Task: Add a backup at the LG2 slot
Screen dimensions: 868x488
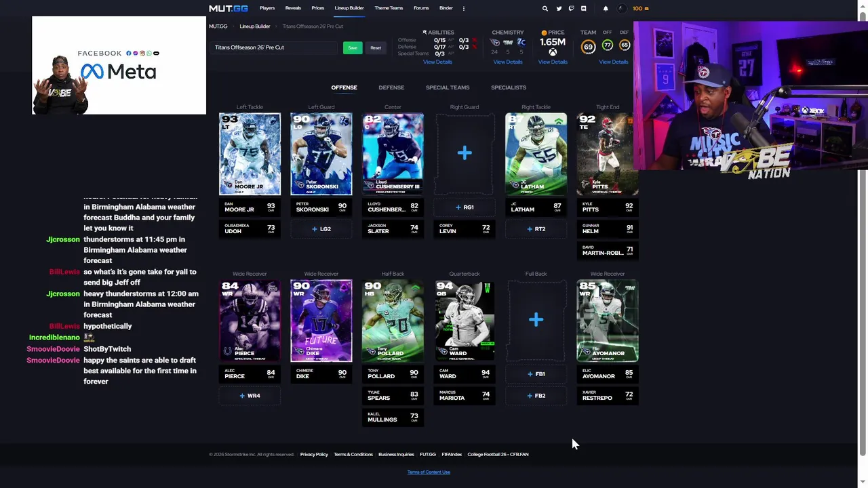Action: click(321, 229)
